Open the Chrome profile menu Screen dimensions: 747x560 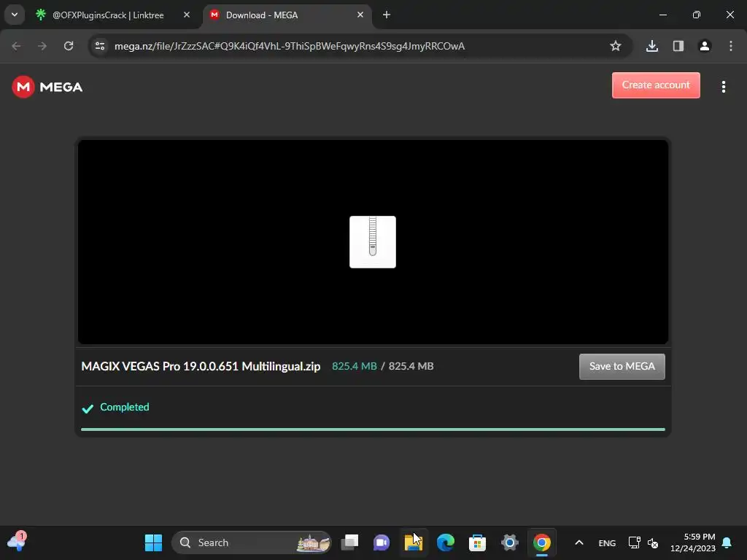point(705,46)
